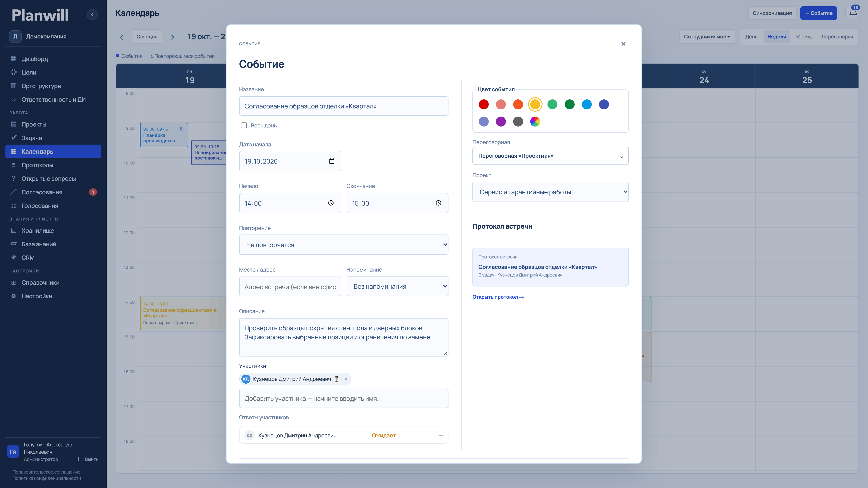The height and width of the screenshot is (488, 868).
Task: Click the clock icon in the Начало field
Action: pyautogui.click(x=331, y=203)
